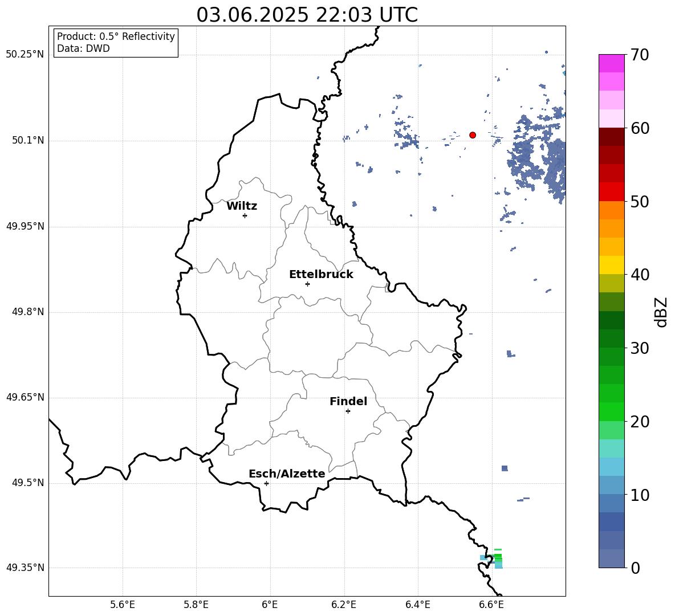675x616 pixels.
Task: Click the Esch/Alzette station cross marker
Action: (266, 483)
